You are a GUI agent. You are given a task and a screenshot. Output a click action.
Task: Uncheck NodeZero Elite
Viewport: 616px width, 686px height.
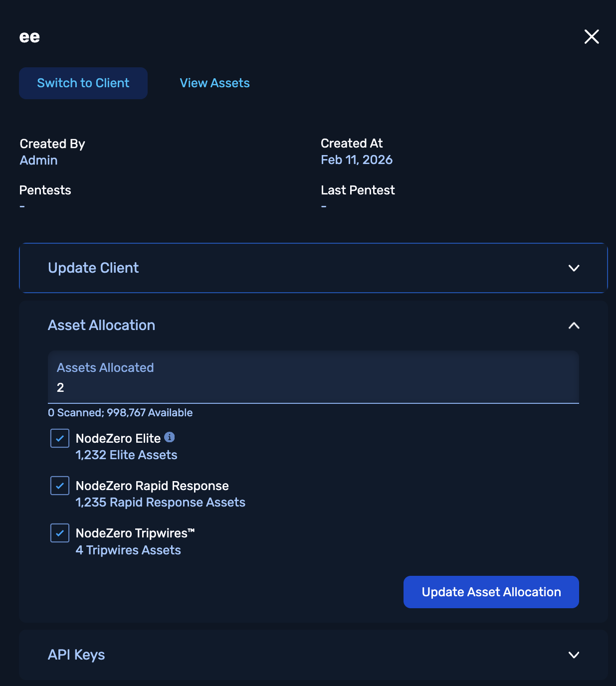click(59, 438)
